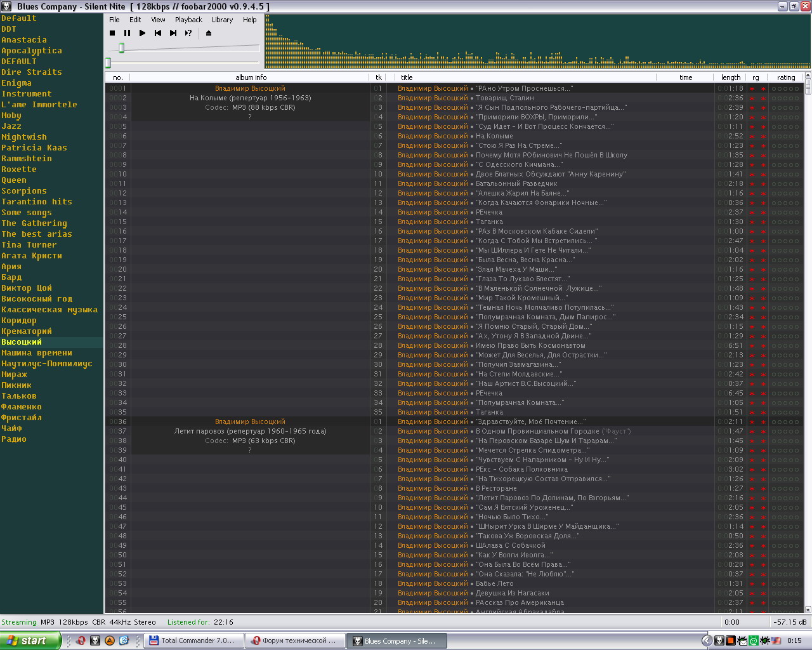Select the Queen playlist
This screenshot has height=650, width=812.
(x=14, y=180)
